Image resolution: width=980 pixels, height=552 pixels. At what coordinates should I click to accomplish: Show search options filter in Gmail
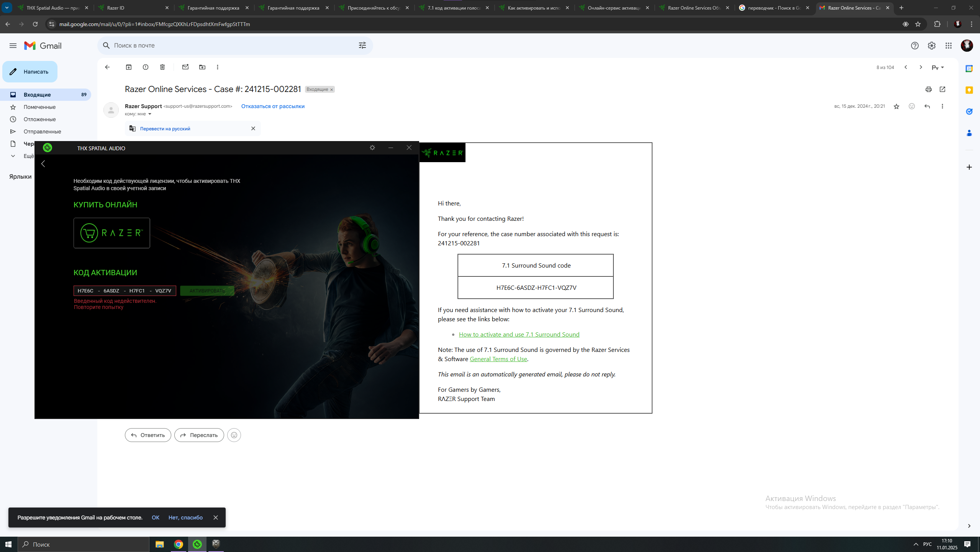(362, 46)
